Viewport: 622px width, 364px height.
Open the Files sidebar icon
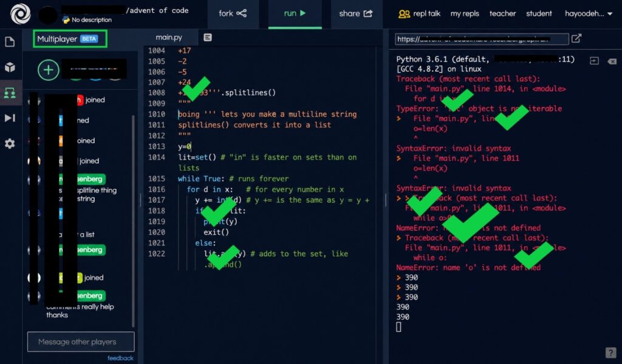[10, 42]
